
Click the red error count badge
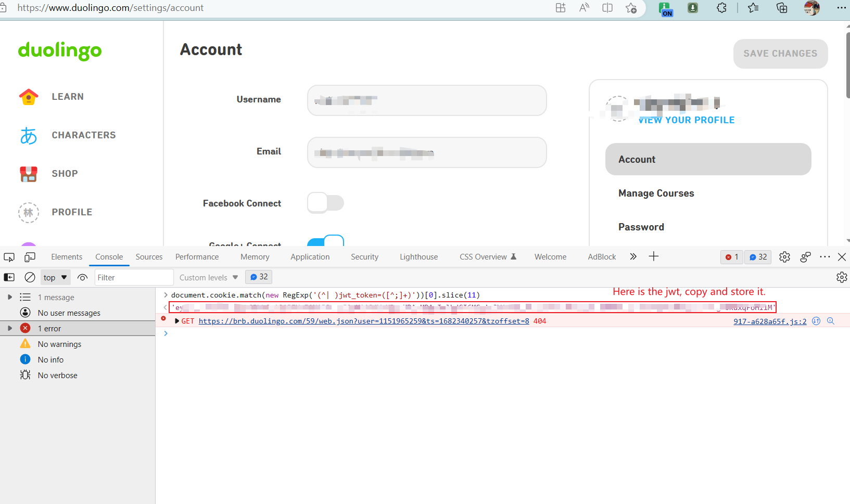[732, 257]
